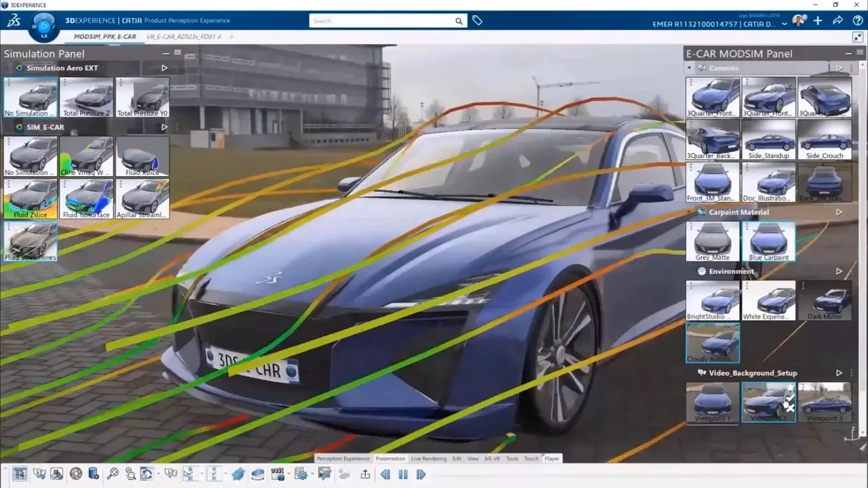Click the plus icon to add content
868x488 pixels.
(x=818, y=21)
